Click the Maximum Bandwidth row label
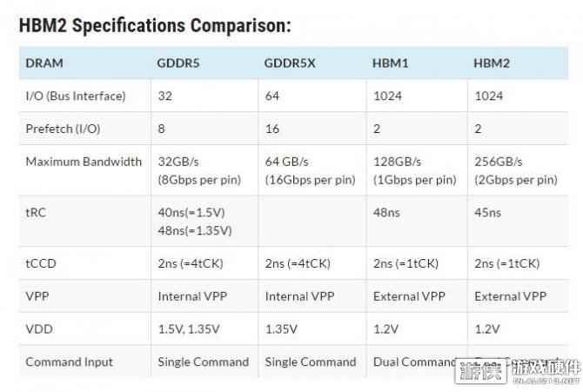583x392 pixels. point(84,162)
